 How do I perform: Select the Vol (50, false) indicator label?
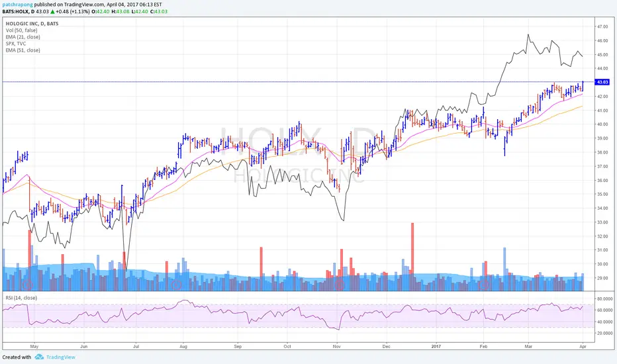pyautogui.click(x=22, y=30)
